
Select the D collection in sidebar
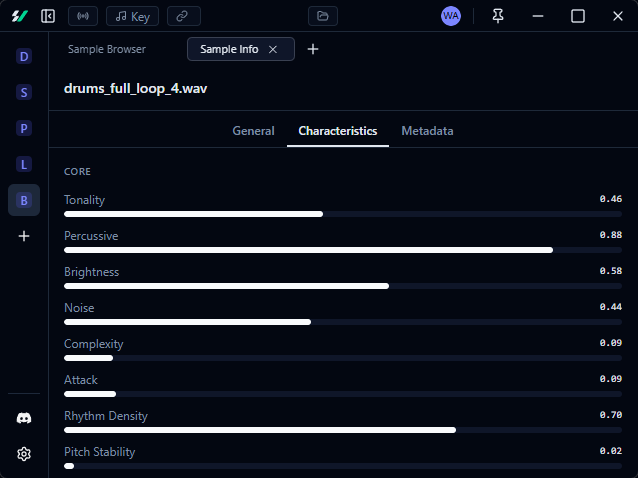24,57
